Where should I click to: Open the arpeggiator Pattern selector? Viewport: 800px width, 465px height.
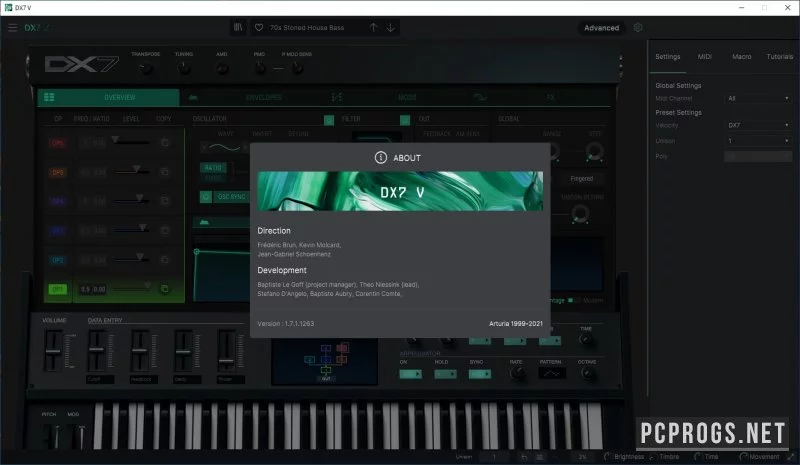pyautogui.click(x=552, y=374)
